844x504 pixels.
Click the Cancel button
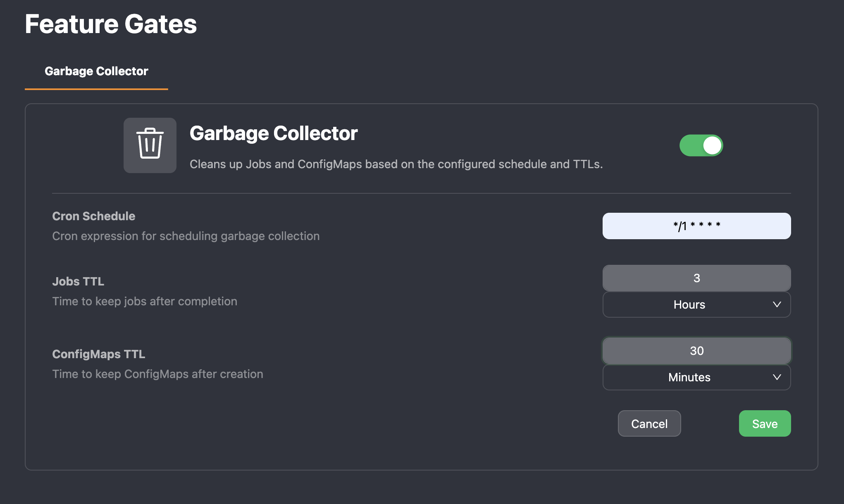649,423
